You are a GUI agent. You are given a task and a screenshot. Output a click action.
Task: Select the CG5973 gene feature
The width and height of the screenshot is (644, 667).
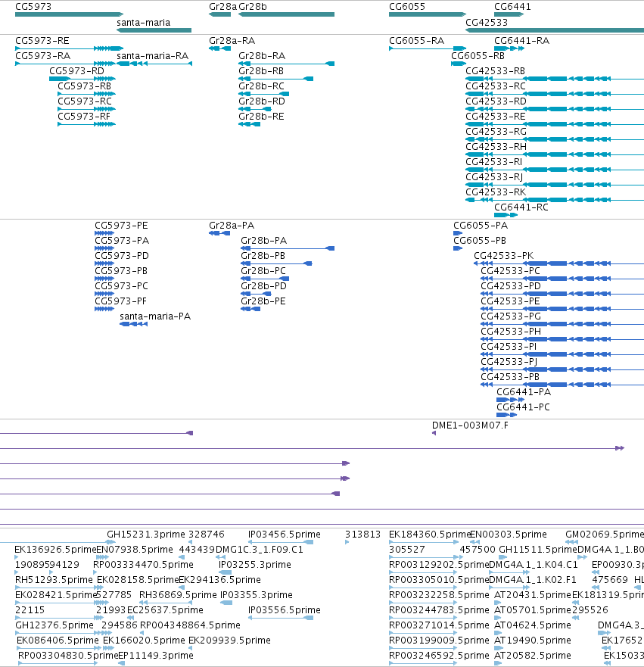70,14
